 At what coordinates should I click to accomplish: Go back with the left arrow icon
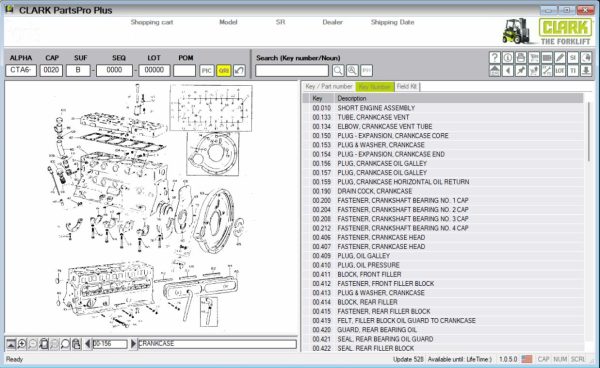pos(507,70)
